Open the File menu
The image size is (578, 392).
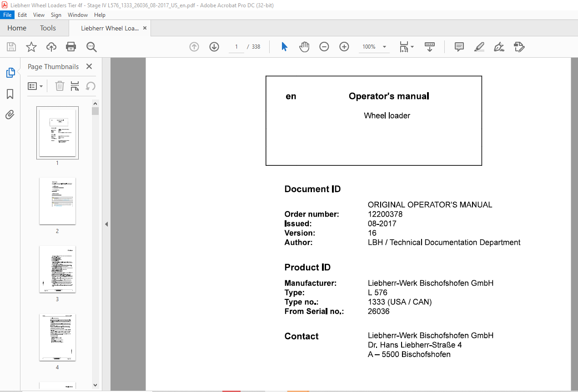pos(8,15)
